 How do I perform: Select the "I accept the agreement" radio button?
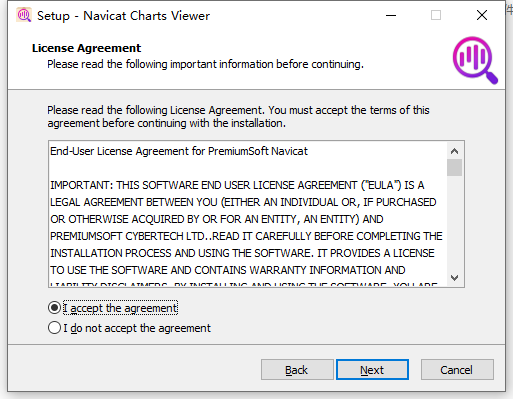tap(54, 308)
